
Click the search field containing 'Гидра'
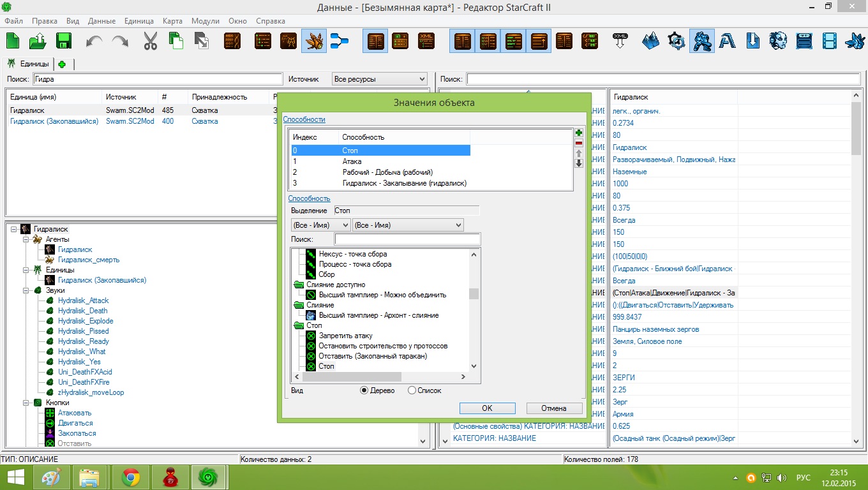coord(158,79)
